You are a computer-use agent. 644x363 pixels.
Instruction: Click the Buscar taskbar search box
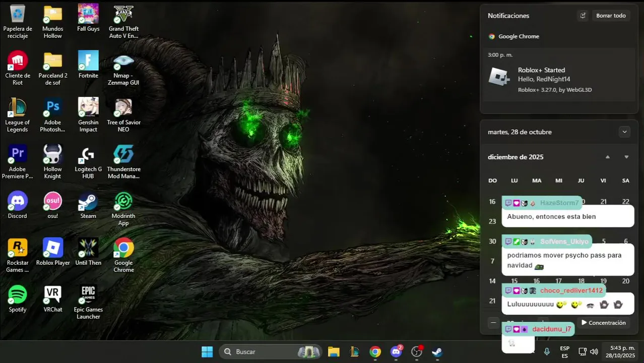click(x=271, y=352)
